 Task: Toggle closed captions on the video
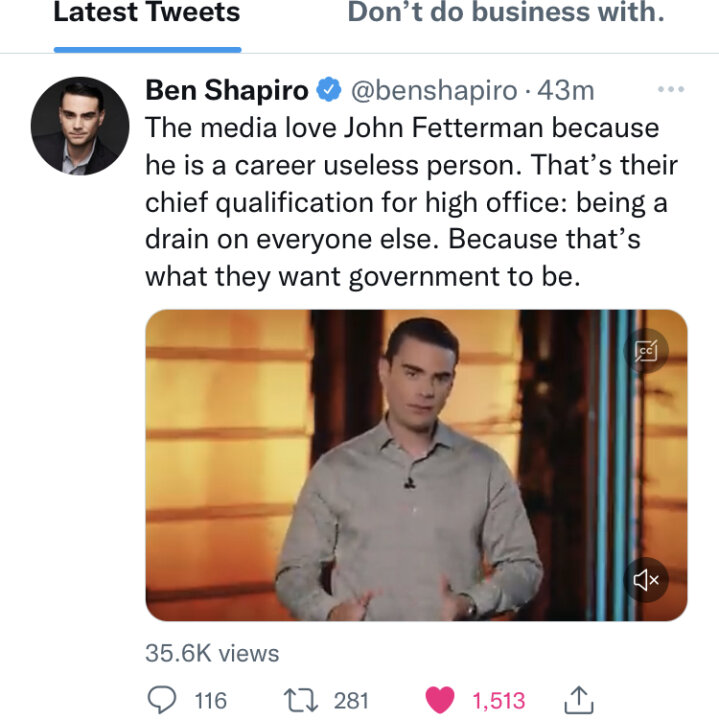[646, 351]
